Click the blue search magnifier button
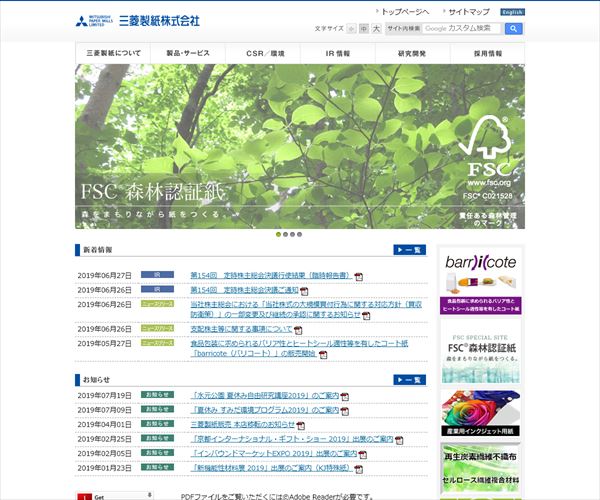600x500 pixels. [x=514, y=28]
